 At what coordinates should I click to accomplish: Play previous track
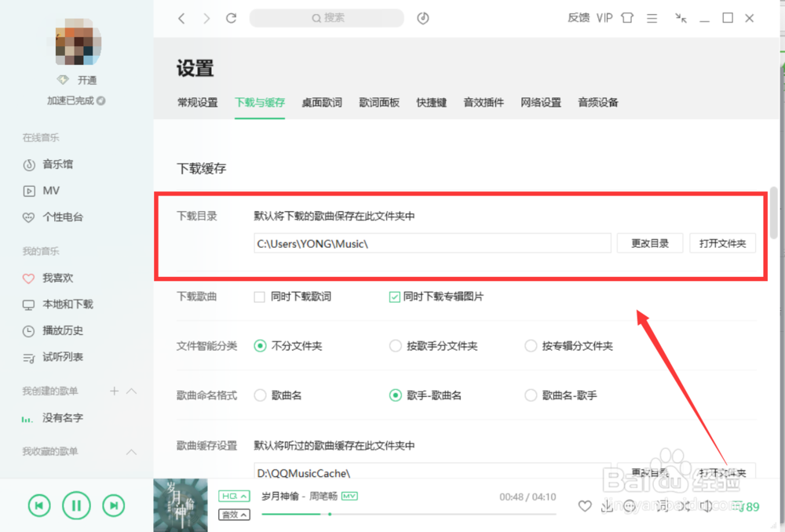(x=39, y=505)
